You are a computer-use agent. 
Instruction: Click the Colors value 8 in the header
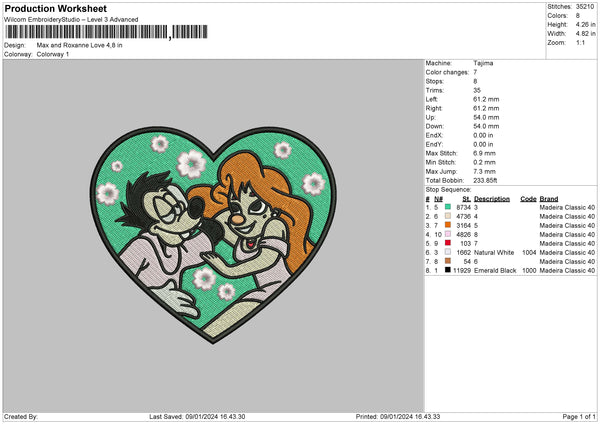(x=578, y=16)
